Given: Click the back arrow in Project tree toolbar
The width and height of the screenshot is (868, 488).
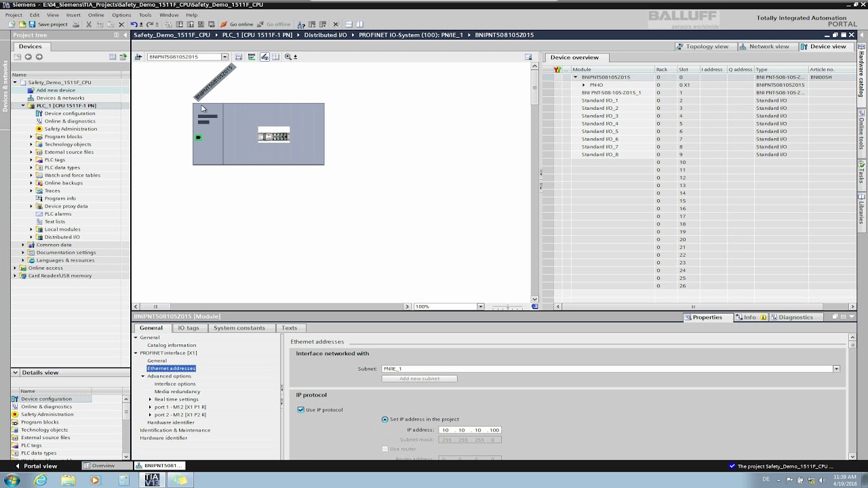Looking at the screenshot, I should (28, 57).
